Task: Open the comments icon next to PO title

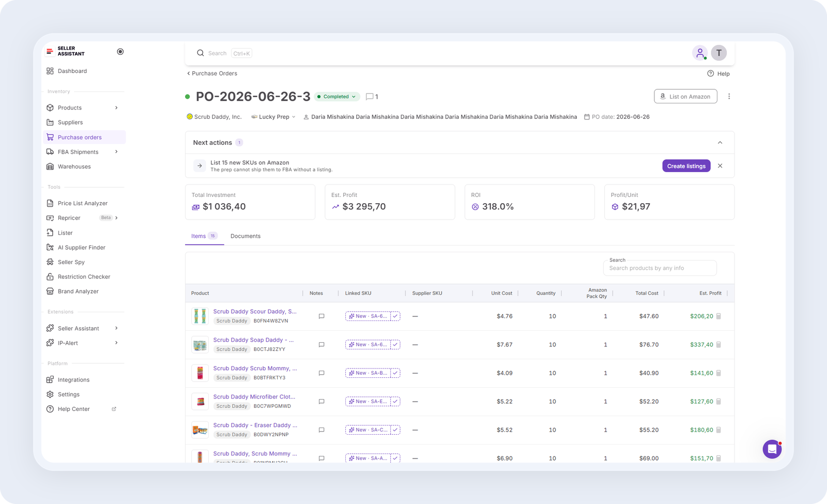Action: coord(370,97)
